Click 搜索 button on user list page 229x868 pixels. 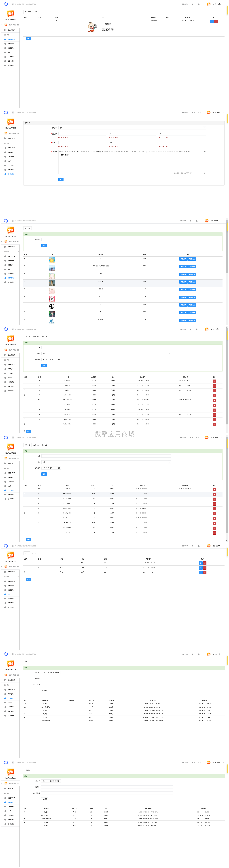pyautogui.click(x=44, y=245)
